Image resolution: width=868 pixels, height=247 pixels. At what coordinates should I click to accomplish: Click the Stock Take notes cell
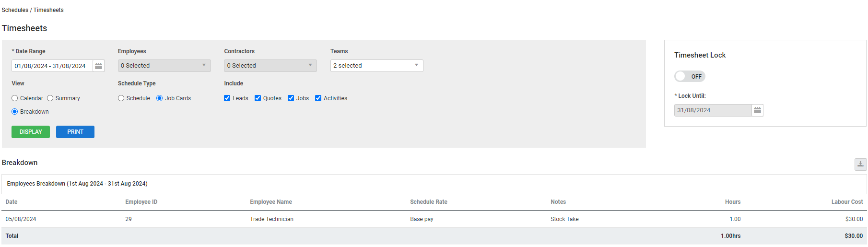point(564,219)
